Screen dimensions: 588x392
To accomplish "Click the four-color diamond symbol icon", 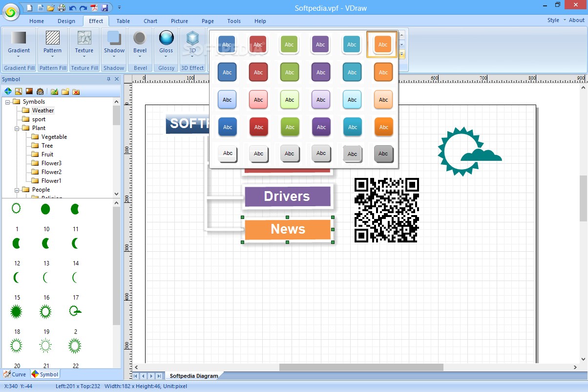I will 8,91.
